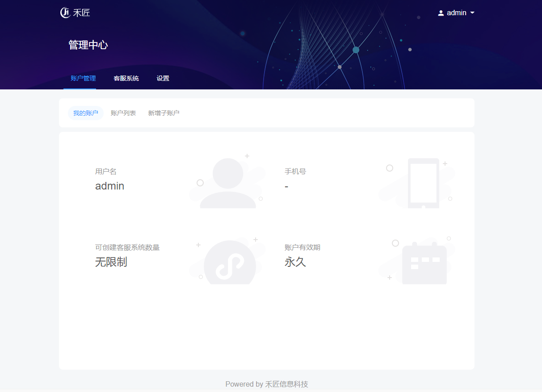
Task: Click the 永久 account validity value
Action: point(295,262)
